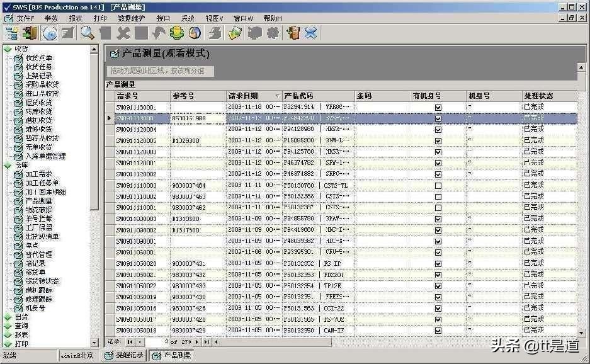
Task: Go to next record in navigator
Action: (x=197, y=342)
